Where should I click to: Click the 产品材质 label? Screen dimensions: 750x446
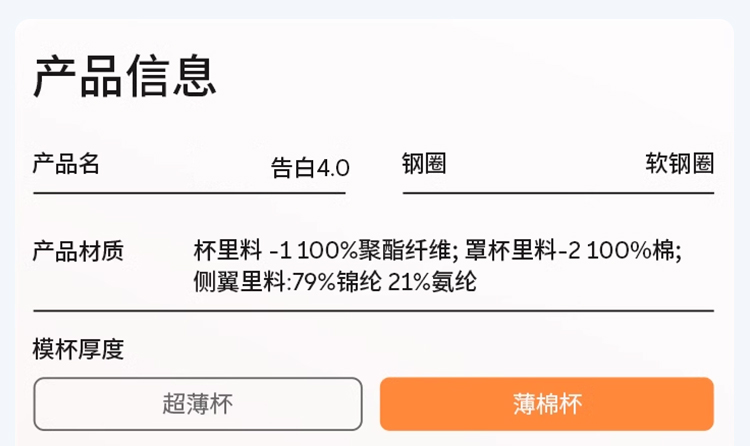[x=78, y=250]
